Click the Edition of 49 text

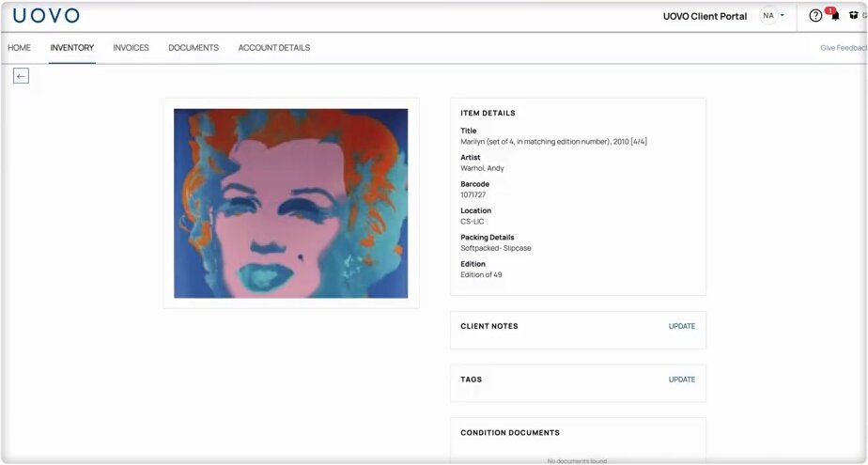[x=481, y=274]
